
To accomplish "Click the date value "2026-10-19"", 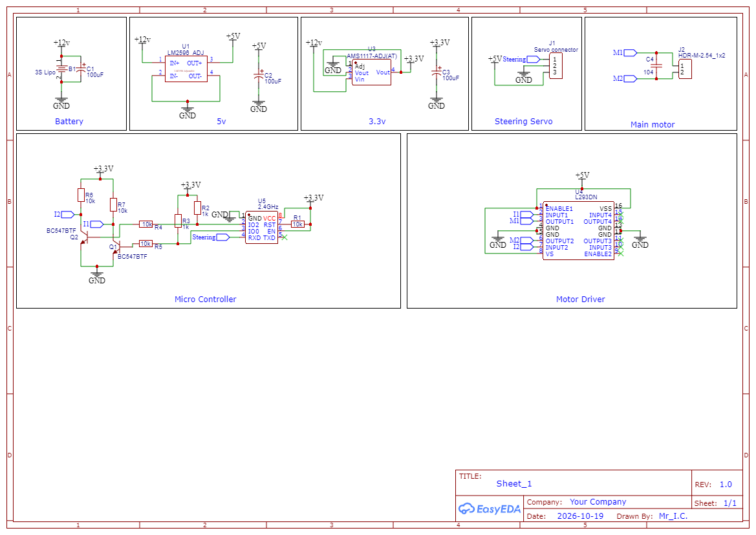I will point(580,516).
